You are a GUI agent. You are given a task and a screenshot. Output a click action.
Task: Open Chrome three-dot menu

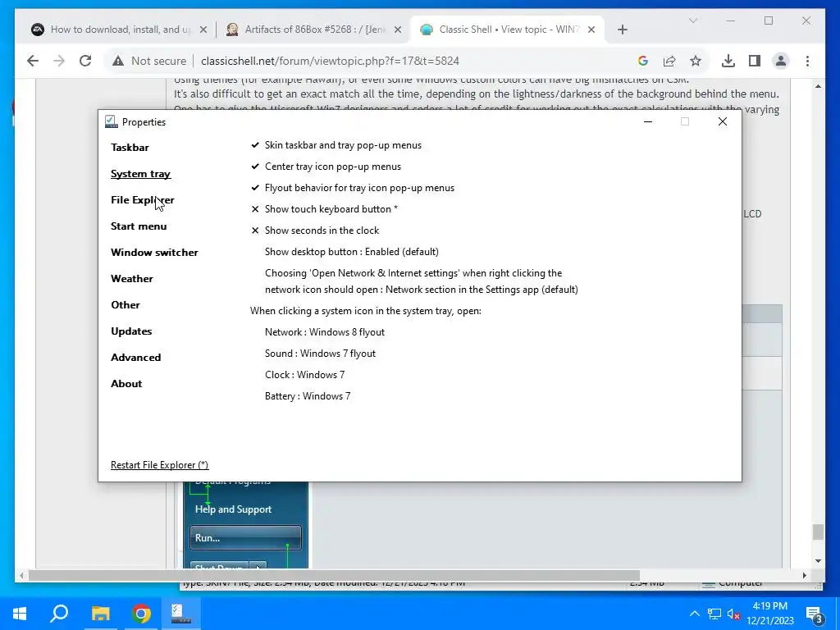tap(807, 61)
